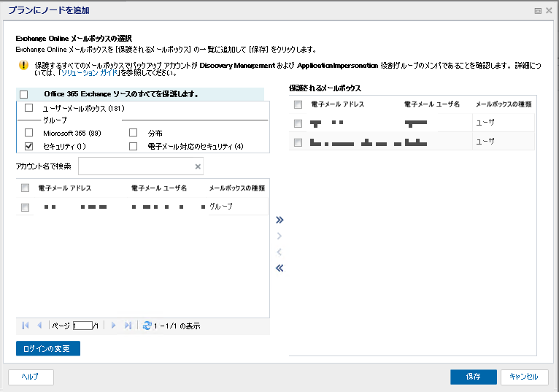Check ユーザーメールボックス (181) option

29,108
